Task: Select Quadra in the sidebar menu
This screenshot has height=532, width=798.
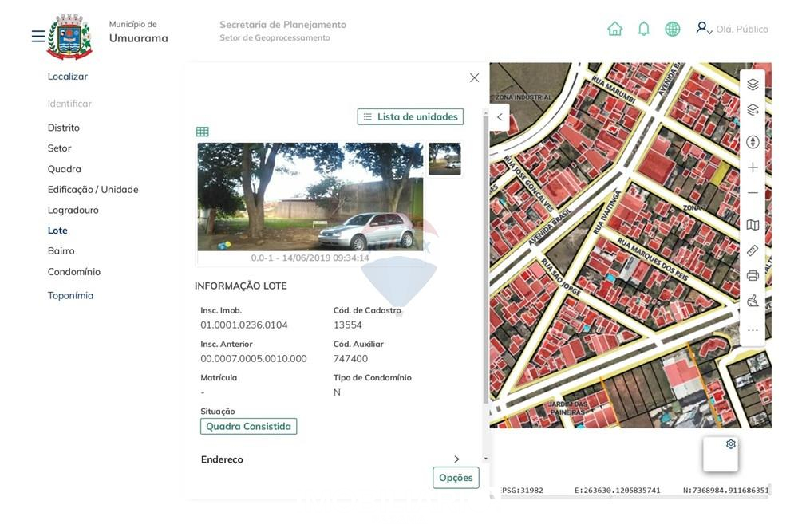Action: click(65, 168)
